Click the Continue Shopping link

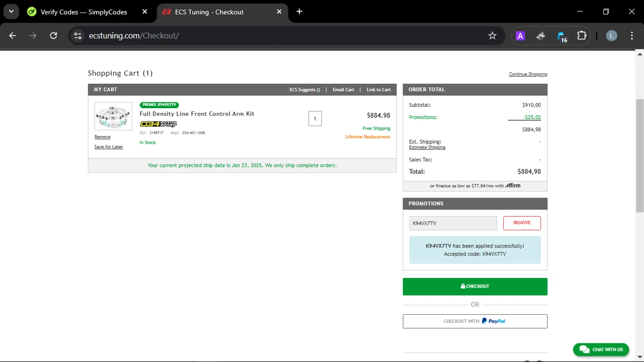click(528, 74)
